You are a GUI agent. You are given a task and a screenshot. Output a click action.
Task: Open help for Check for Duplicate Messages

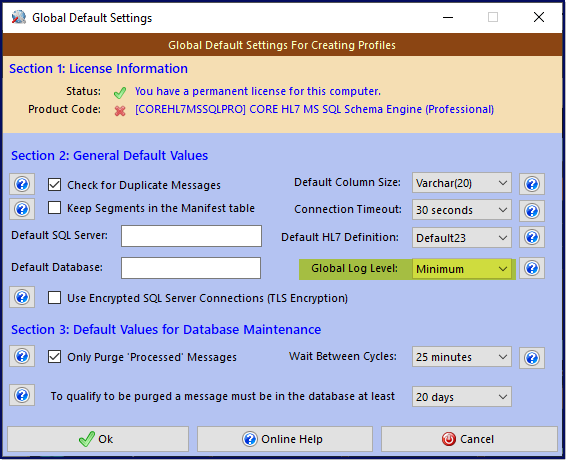(x=22, y=185)
